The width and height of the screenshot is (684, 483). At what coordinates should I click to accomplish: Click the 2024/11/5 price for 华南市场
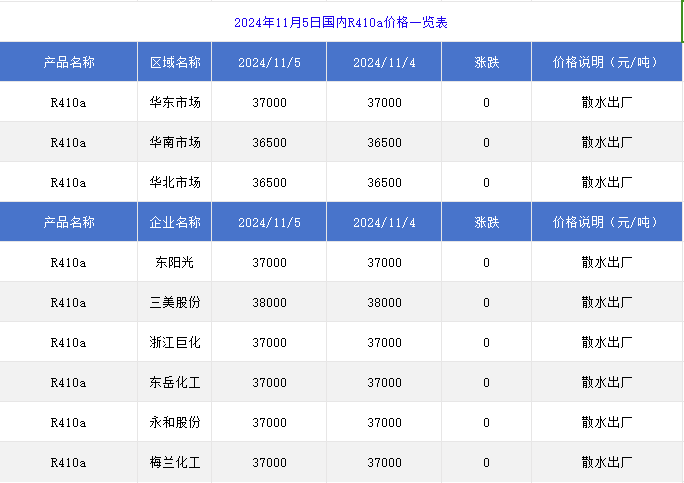pyautogui.click(x=269, y=143)
